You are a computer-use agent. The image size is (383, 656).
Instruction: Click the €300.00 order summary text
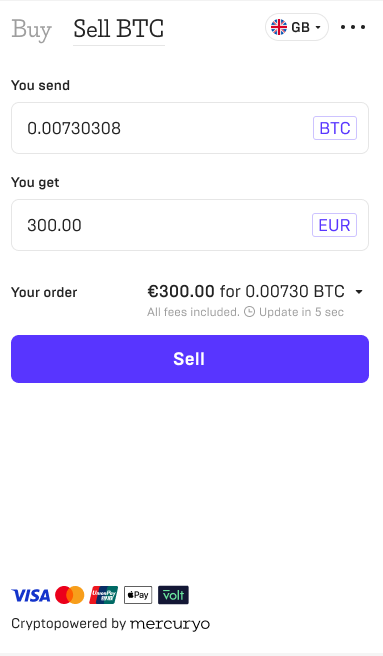(181, 291)
